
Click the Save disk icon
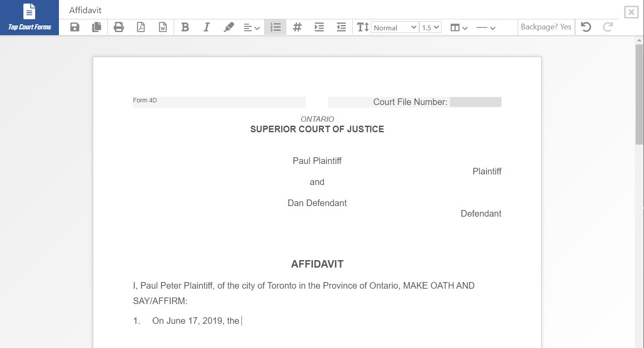75,27
